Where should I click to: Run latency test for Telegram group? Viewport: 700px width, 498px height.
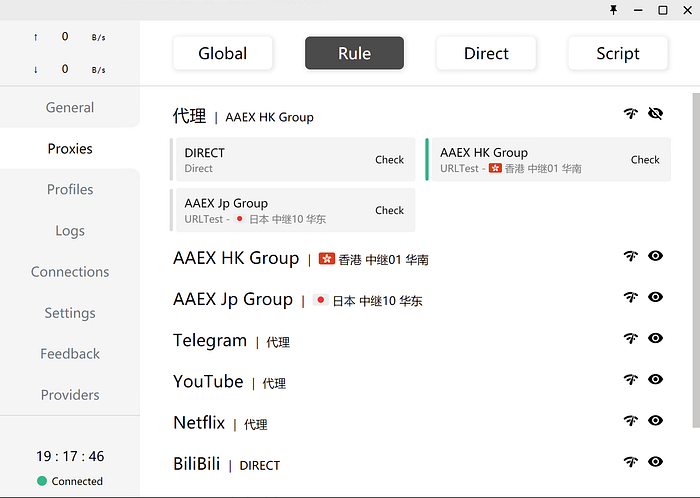pos(630,338)
